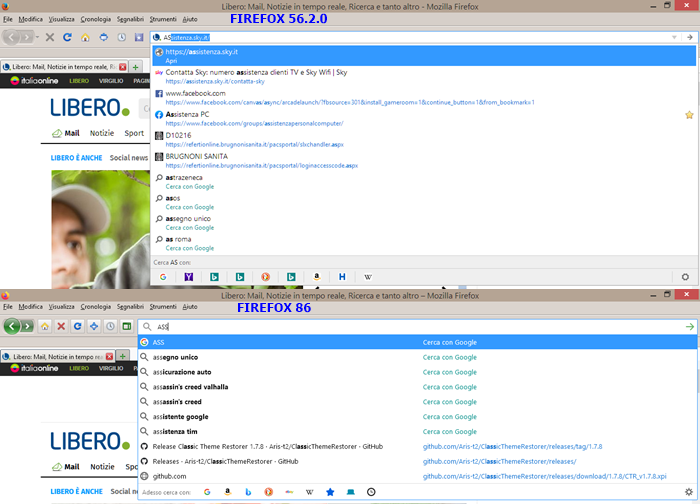This screenshot has height=504, width=700.
Task: Click green Go arrow in Firefox 86 URL bar
Action: [689, 327]
